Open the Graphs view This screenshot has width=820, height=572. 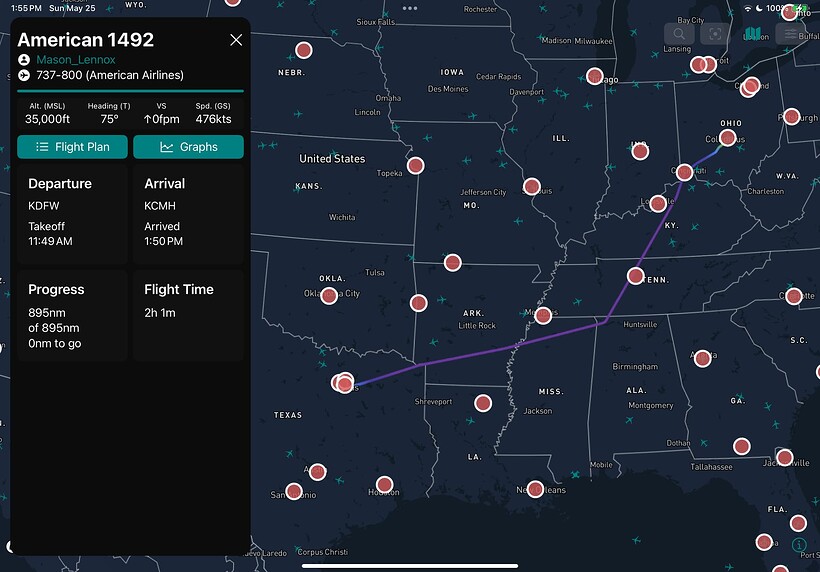pyautogui.click(x=188, y=147)
